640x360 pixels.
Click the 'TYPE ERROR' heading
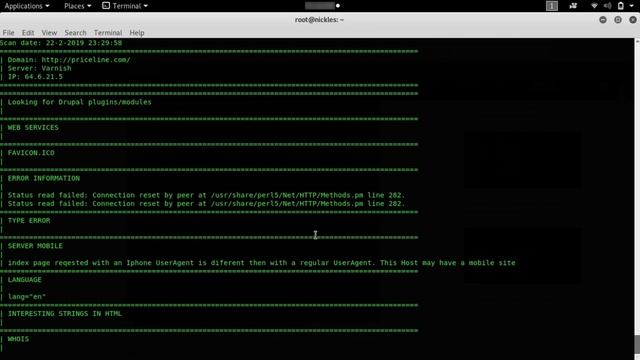[29, 220]
